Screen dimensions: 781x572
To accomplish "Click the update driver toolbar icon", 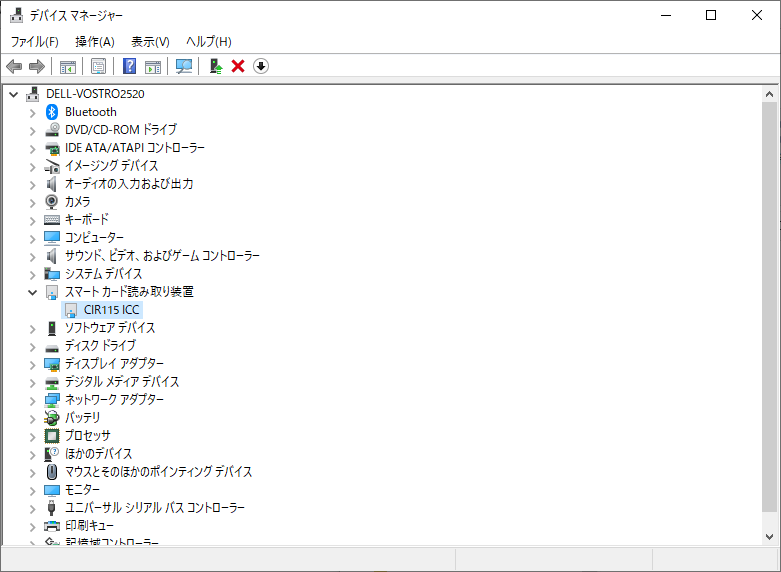I will pos(214,66).
